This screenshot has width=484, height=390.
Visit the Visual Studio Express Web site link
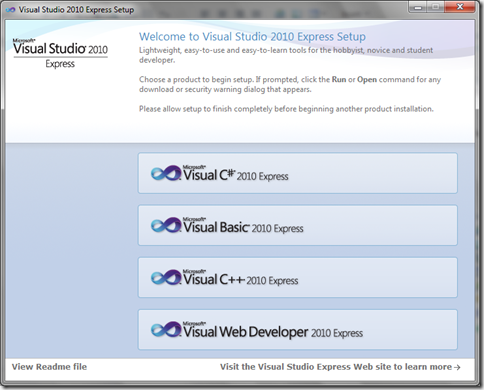pyautogui.click(x=340, y=367)
